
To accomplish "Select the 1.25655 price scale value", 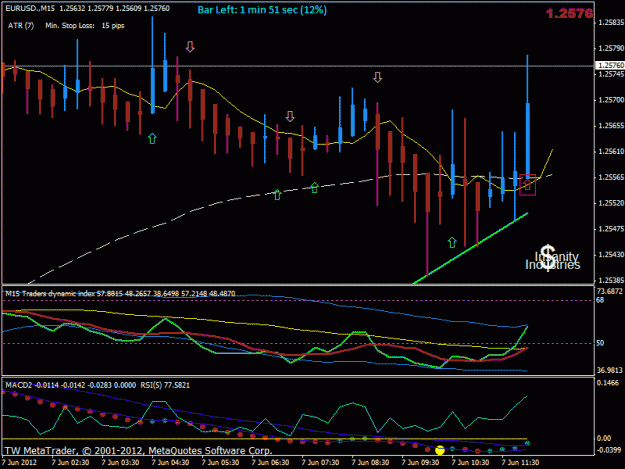I will 611,126.
